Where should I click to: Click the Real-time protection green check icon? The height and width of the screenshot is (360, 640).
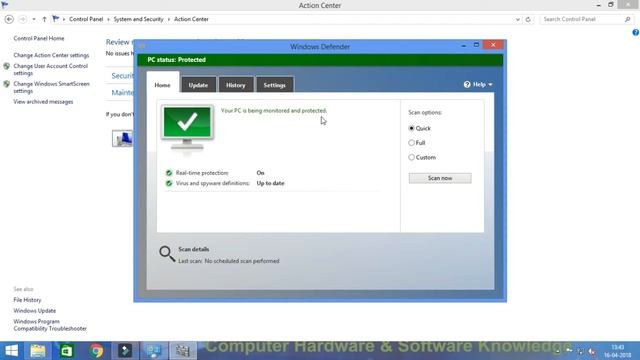pos(169,173)
